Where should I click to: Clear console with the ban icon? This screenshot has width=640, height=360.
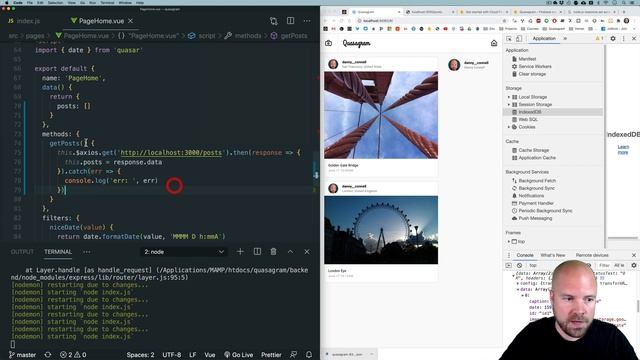point(519,265)
